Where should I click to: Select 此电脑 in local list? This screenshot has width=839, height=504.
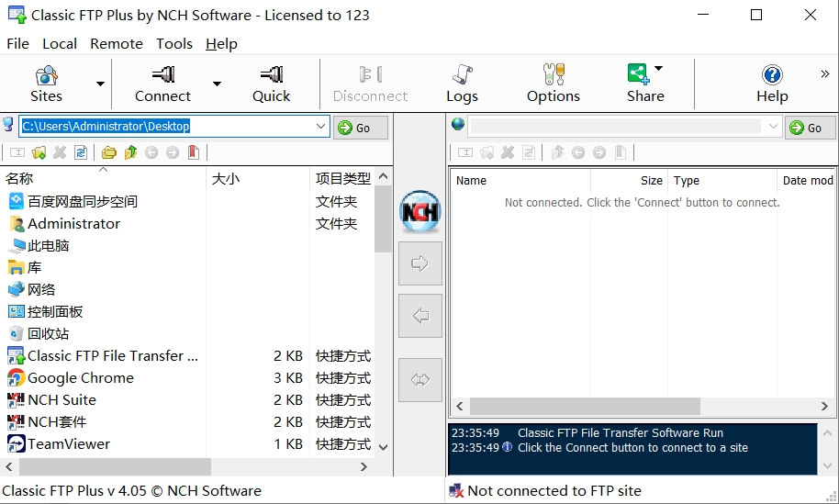point(48,246)
